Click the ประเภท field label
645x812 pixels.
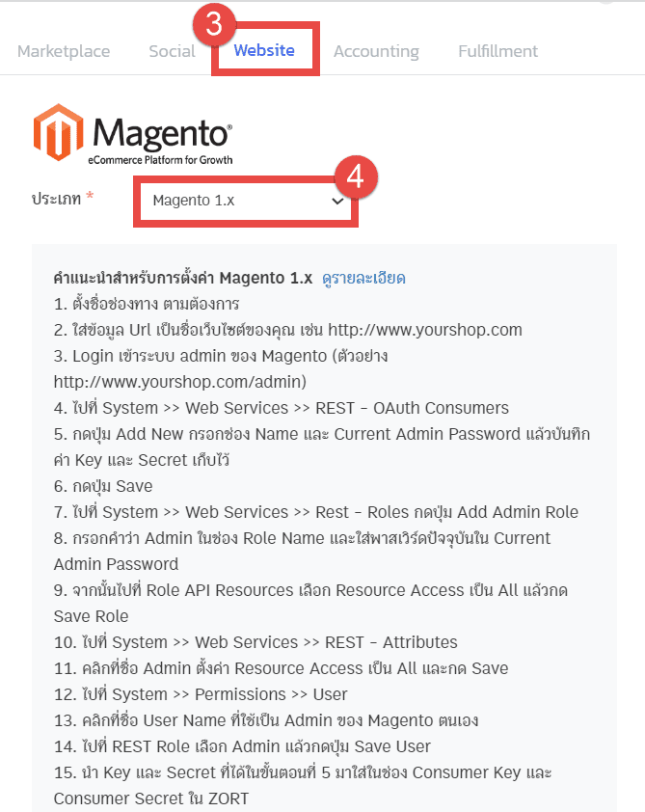pos(56,199)
